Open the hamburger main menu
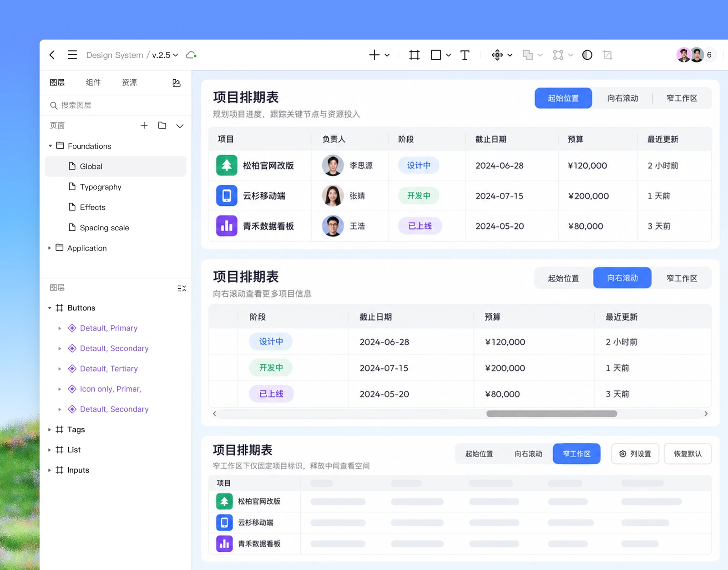The height and width of the screenshot is (570, 728). click(72, 55)
